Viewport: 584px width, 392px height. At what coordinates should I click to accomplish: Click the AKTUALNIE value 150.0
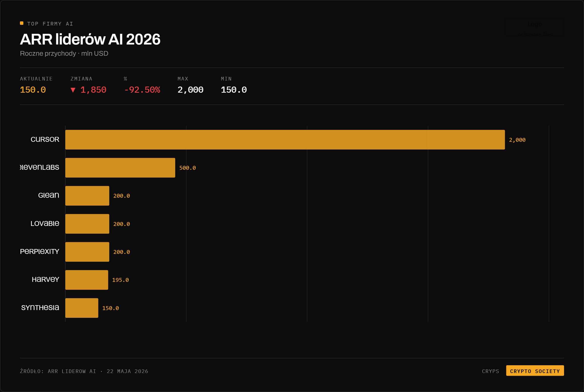[33, 90]
